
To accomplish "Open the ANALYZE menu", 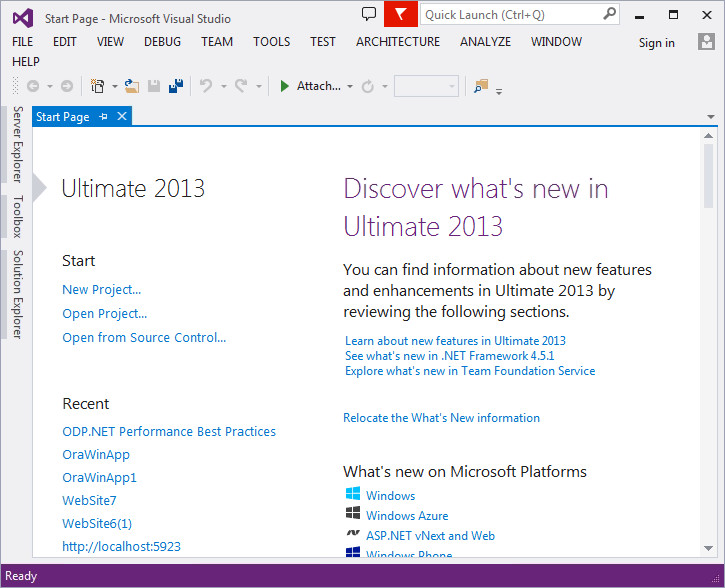I will pyautogui.click(x=485, y=42).
